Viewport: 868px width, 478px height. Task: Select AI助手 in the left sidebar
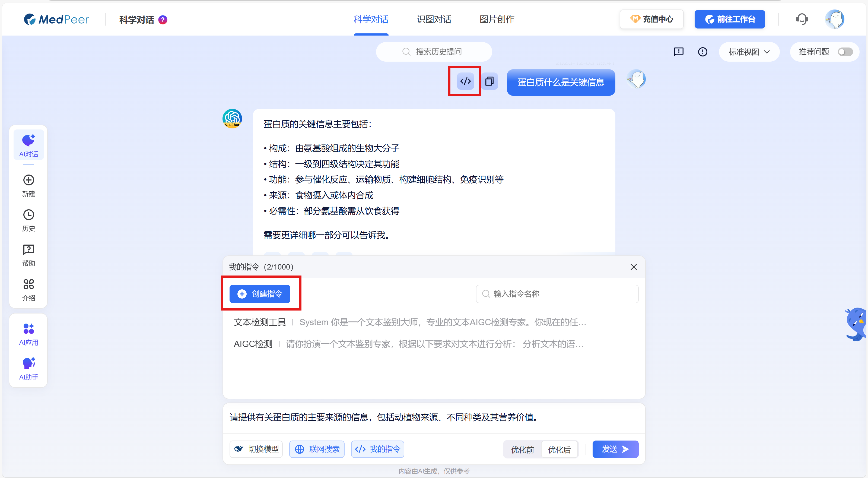click(28, 368)
